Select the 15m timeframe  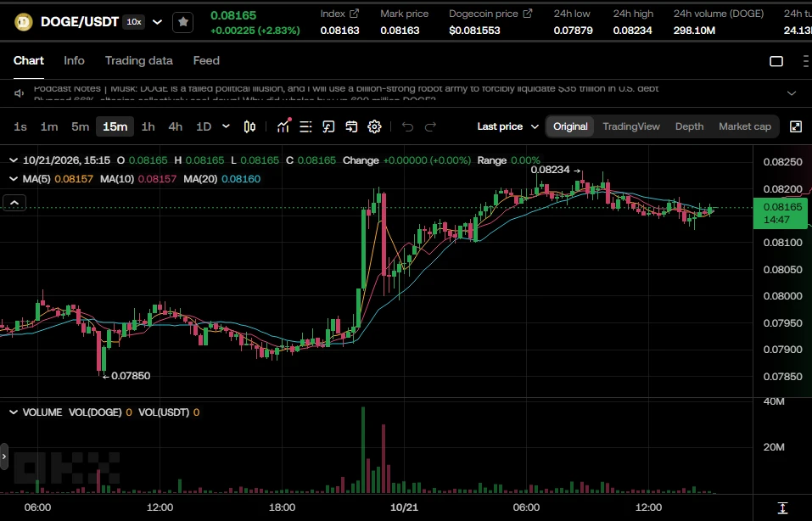[115, 126]
